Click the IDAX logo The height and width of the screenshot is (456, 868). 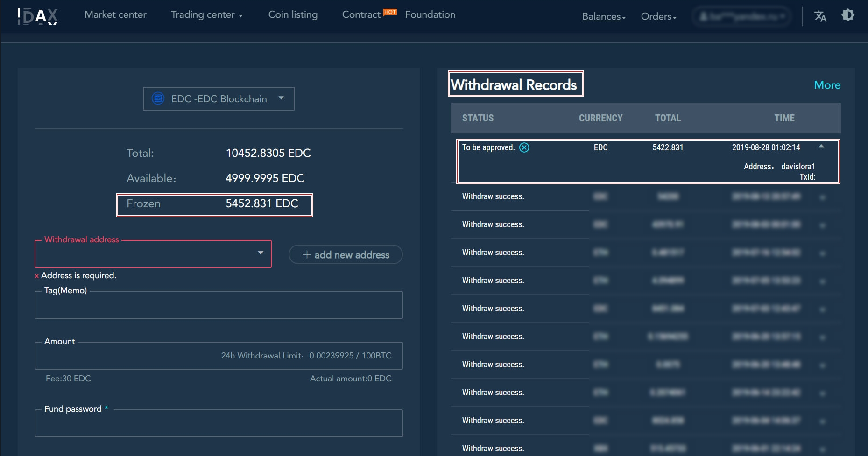coord(37,16)
